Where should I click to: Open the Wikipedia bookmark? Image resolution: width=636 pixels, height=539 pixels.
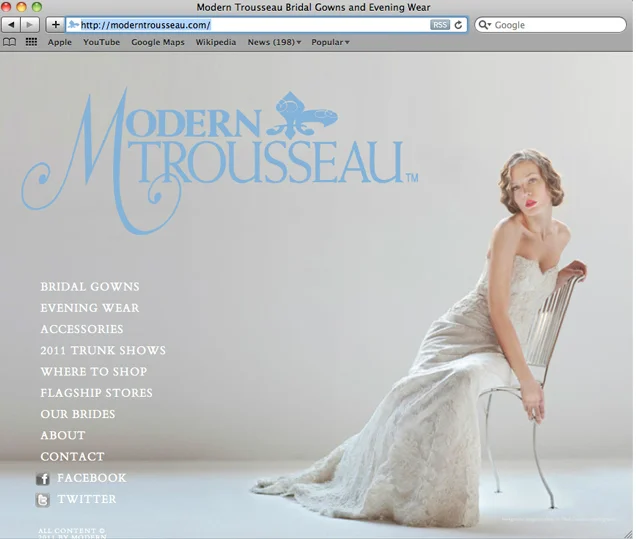click(216, 42)
